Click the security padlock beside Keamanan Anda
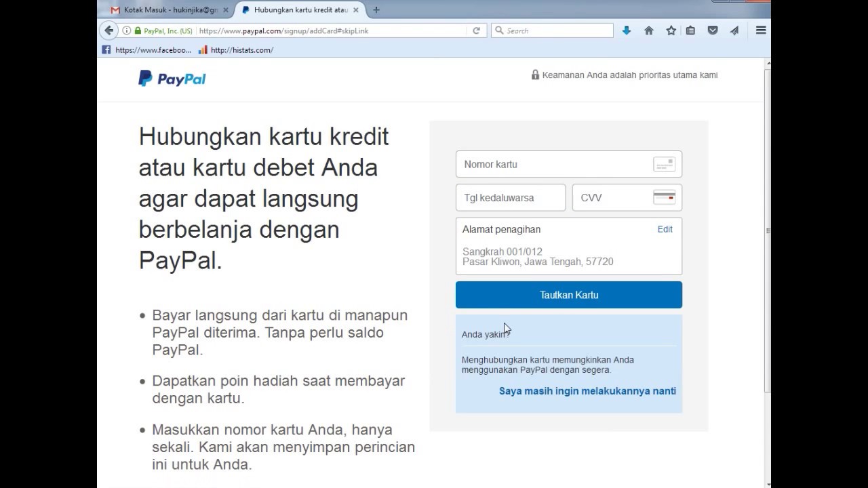 (535, 75)
